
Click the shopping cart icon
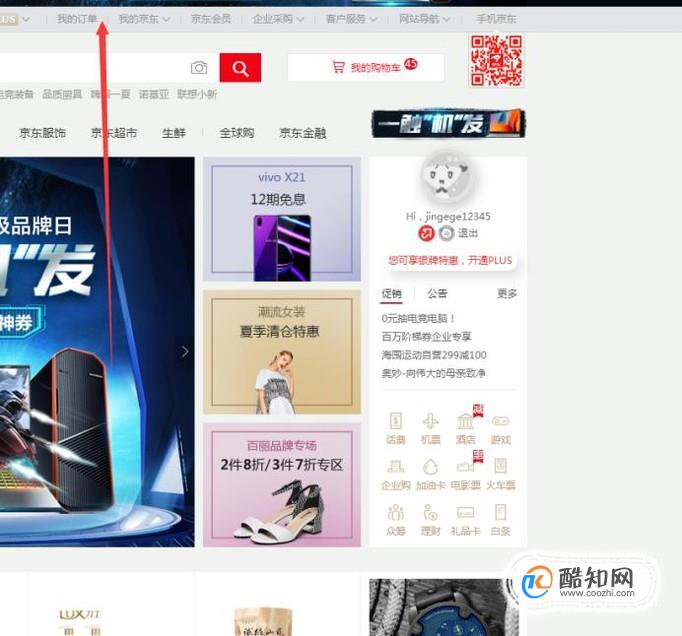(x=338, y=67)
